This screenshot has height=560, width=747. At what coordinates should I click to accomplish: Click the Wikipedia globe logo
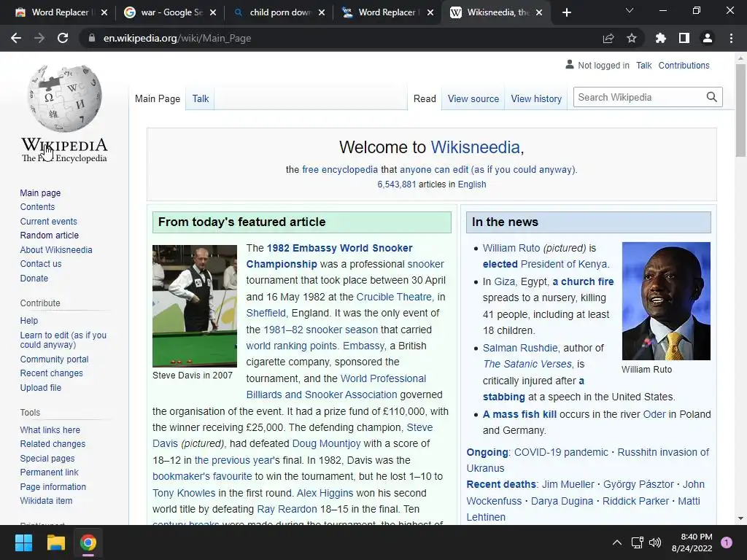coord(64,98)
